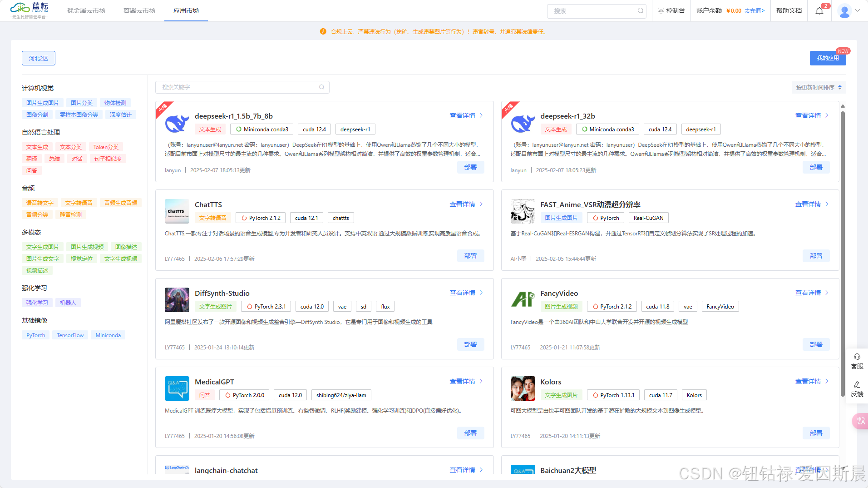Viewport: 868px width, 488px height.
Task: Filter by robot tag
Action: (x=68, y=303)
